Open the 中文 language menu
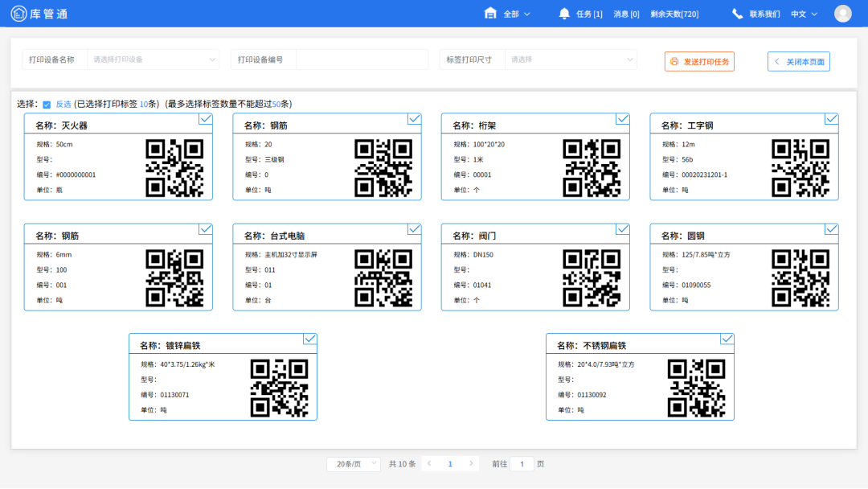This screenshot has height=489, width=868. (804, 14)
